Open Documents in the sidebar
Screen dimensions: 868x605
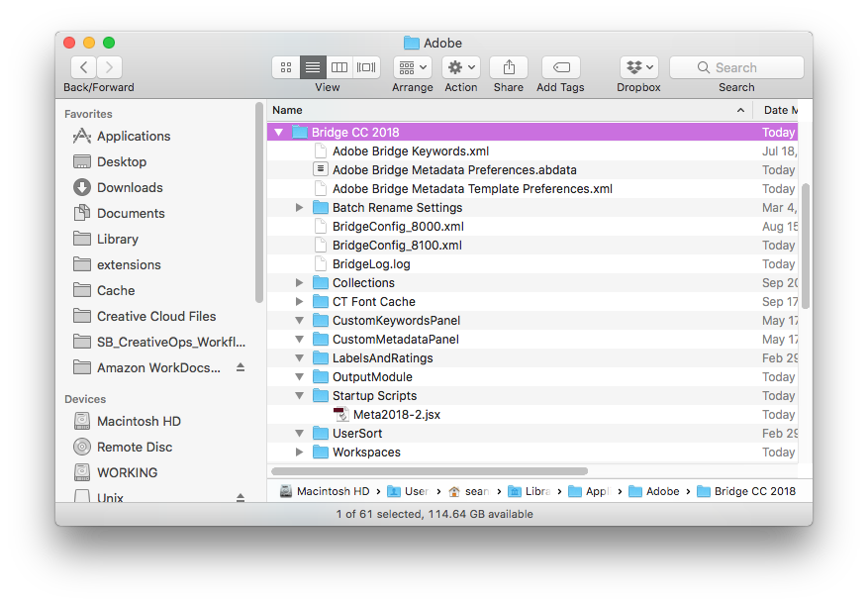coord(131,213)
